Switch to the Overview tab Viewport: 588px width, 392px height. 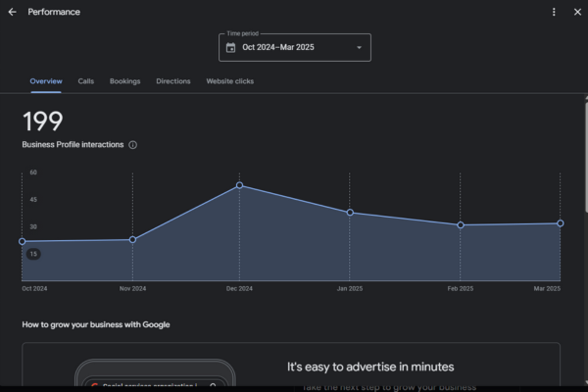46,81
